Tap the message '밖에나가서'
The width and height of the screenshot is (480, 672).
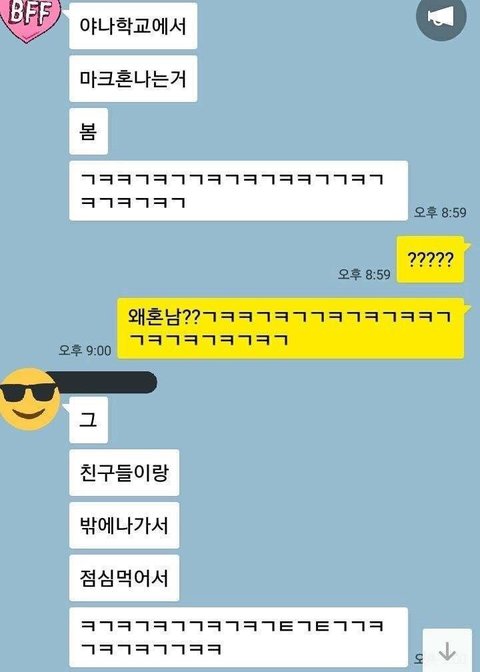(x=124, y=525)
